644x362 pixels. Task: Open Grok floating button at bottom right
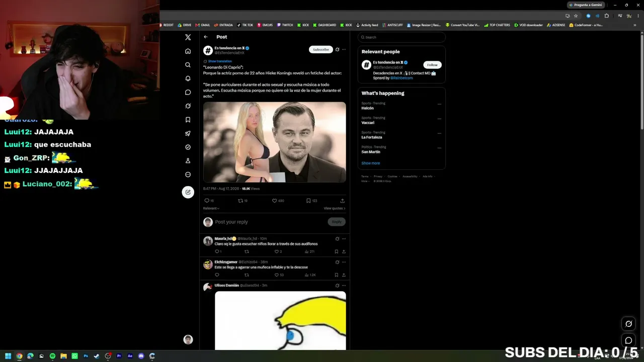[x=628, y=324]
